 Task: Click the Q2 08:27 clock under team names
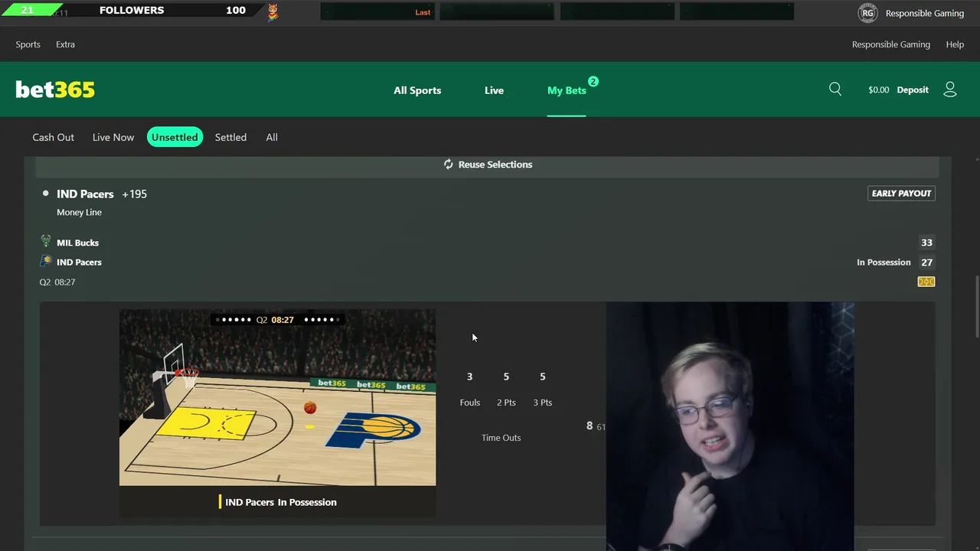click(57, 282)
